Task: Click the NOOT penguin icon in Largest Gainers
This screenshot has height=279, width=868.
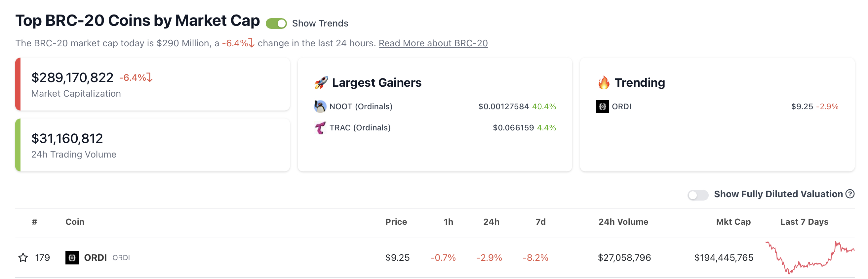Action: coord(320,106)
